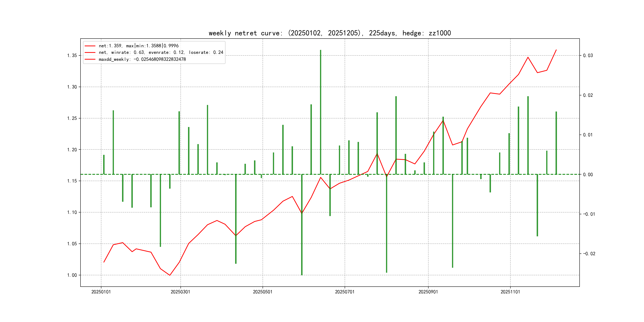The height and width of the screenshot is (322, 644).
Task: Click the 0.03 right axis tick label
Action: click(588, 55)
